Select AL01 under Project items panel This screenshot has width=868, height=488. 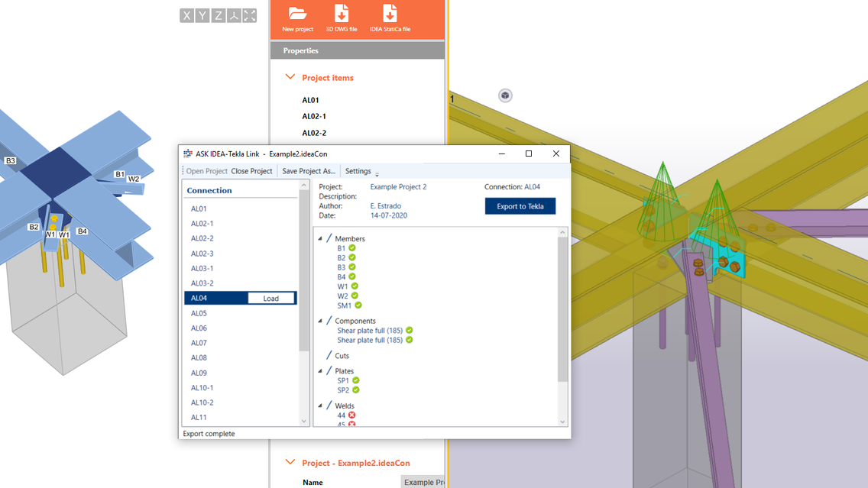point(310,100)
